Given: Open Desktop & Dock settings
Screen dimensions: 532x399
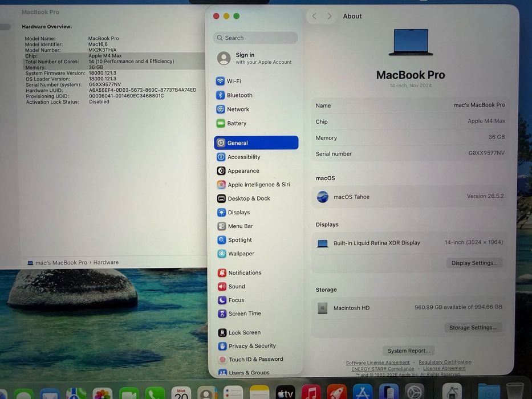Looking at the screenshot, I should (256, 198).
